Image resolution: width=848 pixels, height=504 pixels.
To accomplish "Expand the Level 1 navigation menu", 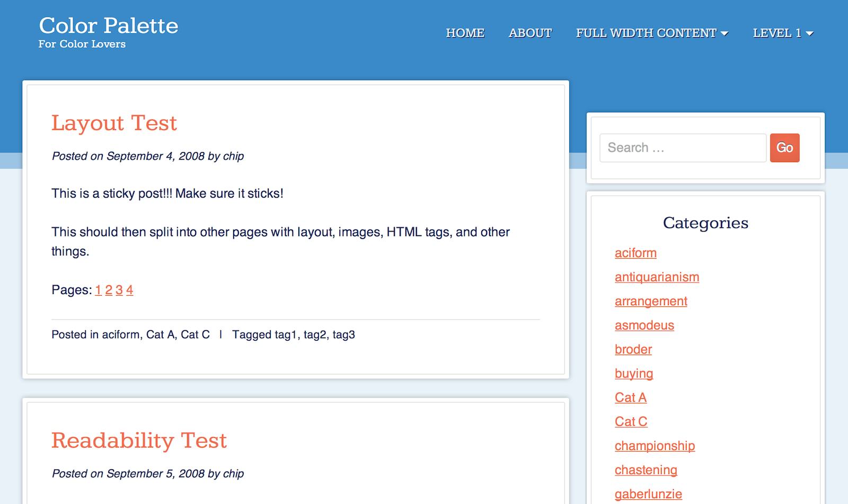I will pos(782,33).
